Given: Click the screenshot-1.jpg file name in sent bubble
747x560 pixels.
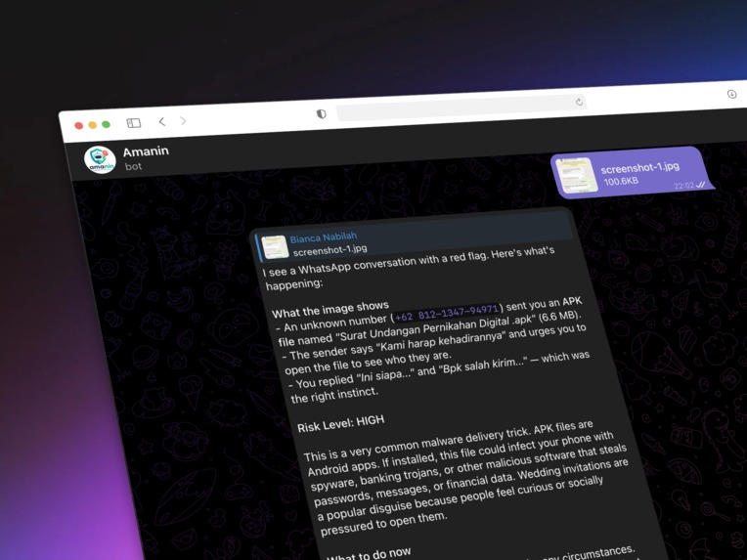Looking at the screenshot, I should [x=639, y=168].
